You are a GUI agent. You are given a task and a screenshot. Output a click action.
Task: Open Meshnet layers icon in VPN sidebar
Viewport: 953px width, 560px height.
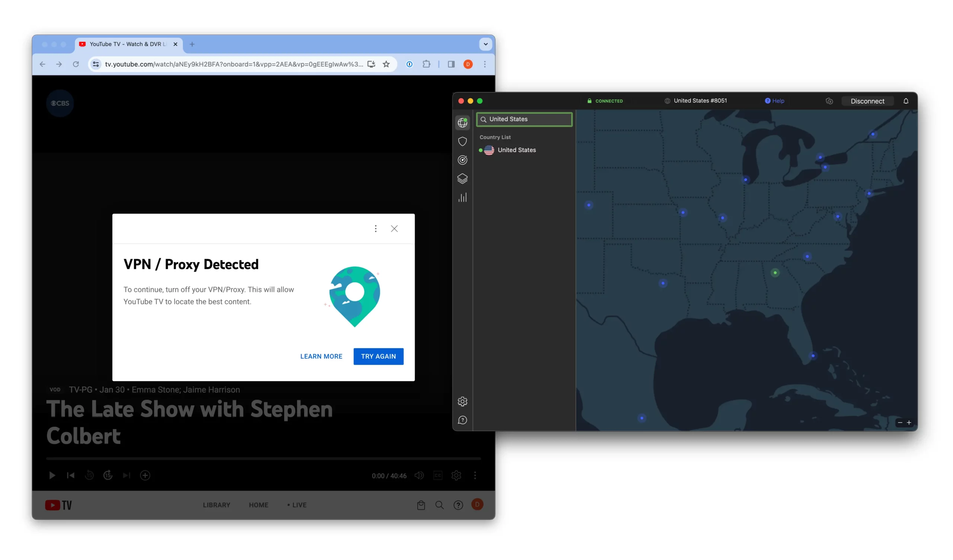[462, 179]
